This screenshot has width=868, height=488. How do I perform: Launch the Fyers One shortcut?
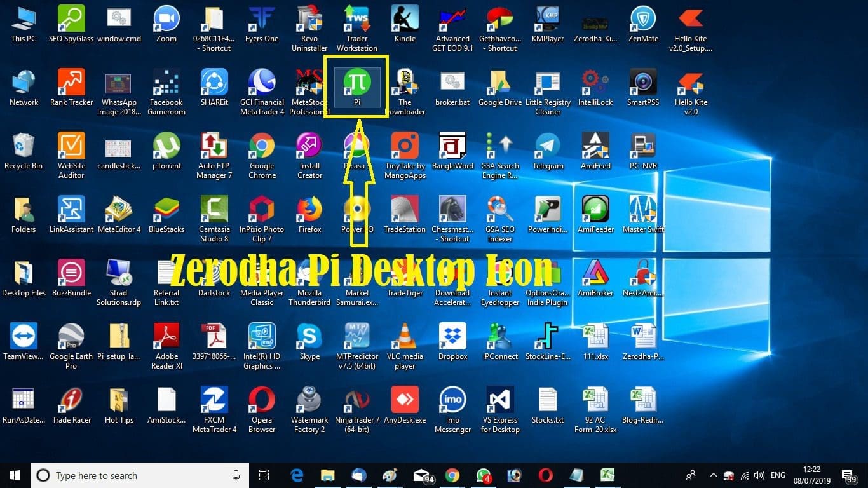[262, 24]
